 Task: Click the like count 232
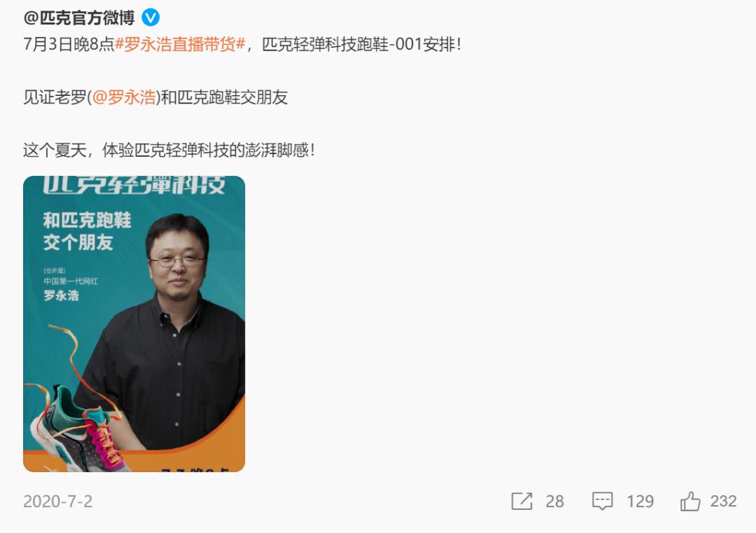pyautogui.click(x=722, y=501)
